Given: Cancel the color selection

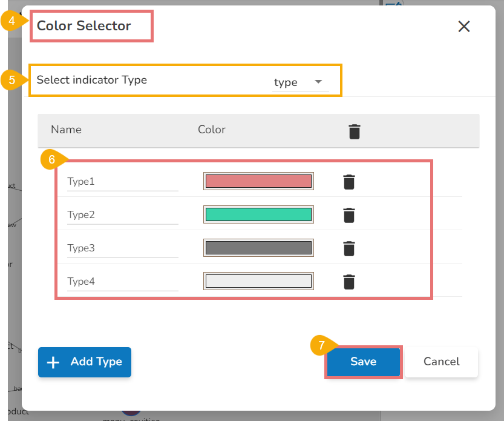Looking at the screenshot, I should tap(441, 362).
